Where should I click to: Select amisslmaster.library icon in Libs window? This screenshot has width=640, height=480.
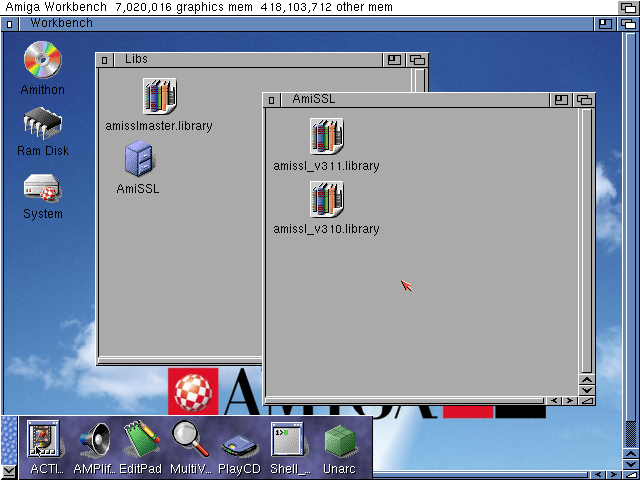(160, 96)
